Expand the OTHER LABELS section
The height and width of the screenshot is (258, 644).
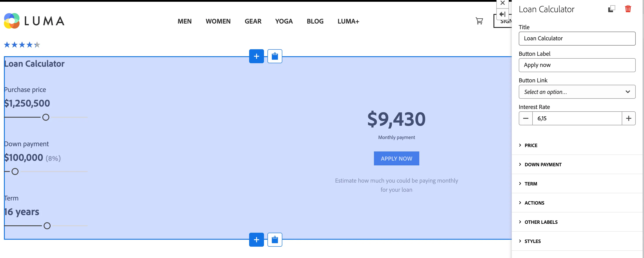click(x=577, y=222)
